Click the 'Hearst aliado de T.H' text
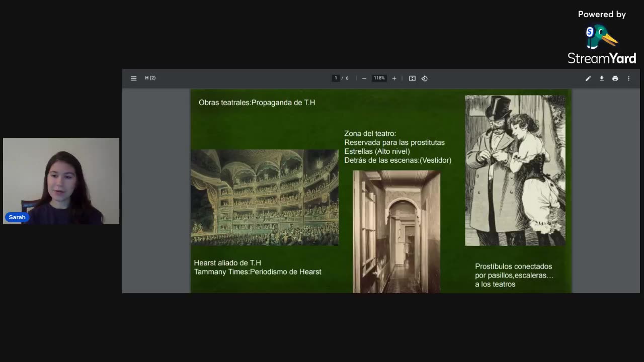 (x=227, y=263)
